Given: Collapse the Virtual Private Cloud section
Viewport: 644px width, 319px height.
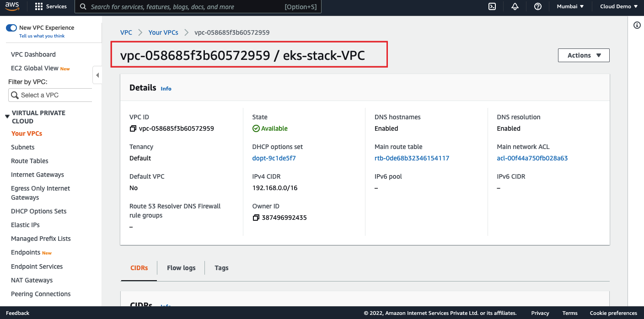Looking at the screenshot, I should 7,117.
